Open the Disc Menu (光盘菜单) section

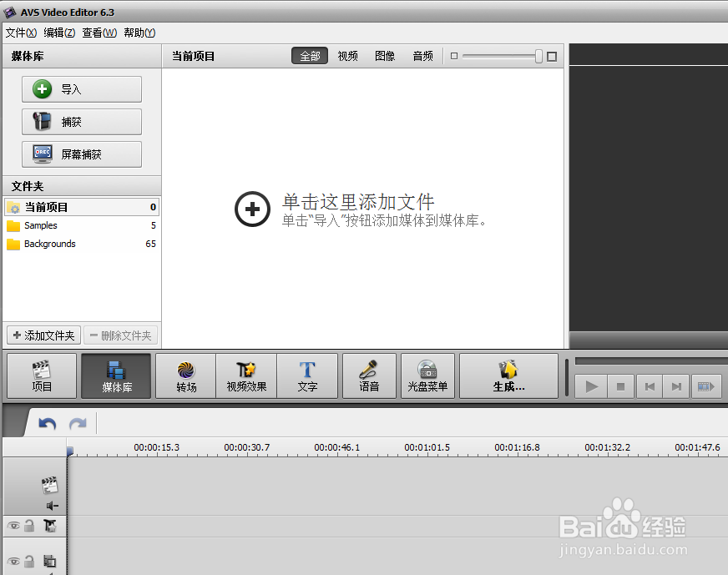click(x=427, y=376)
